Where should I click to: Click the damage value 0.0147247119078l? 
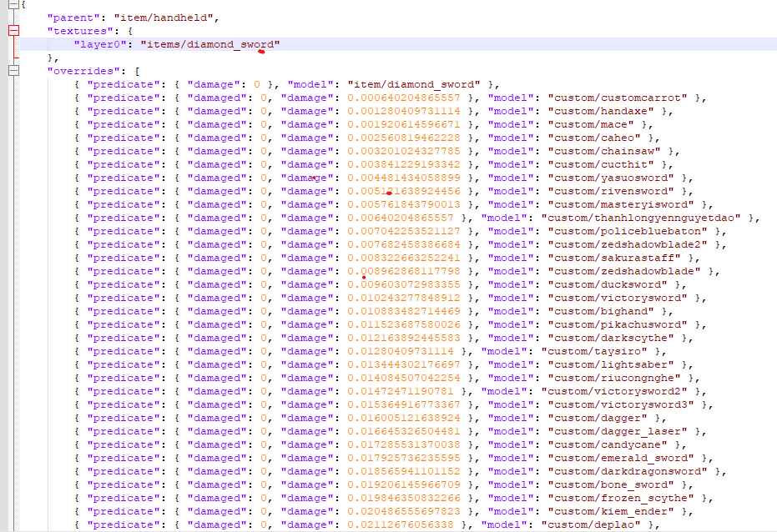click(401, 392)
